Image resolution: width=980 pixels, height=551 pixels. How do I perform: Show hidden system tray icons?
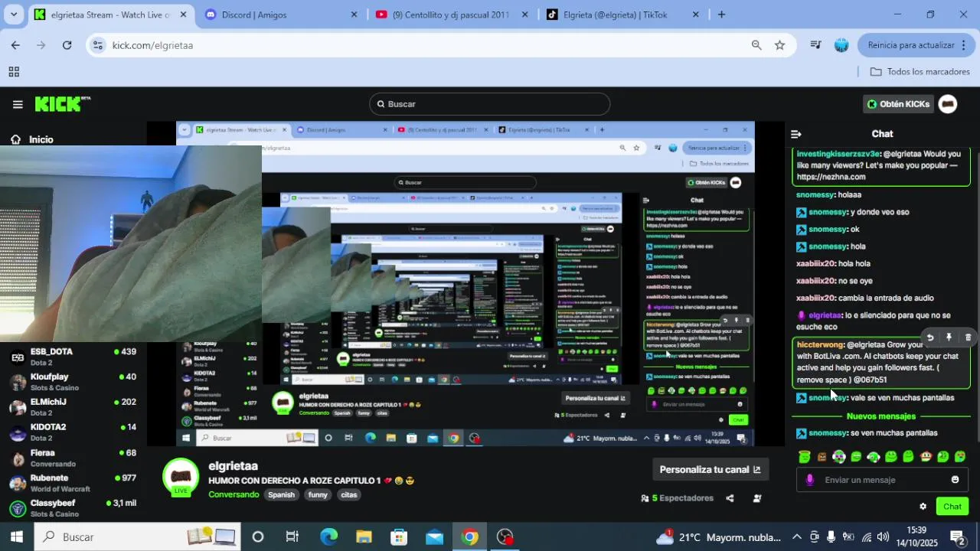point(797,537)
